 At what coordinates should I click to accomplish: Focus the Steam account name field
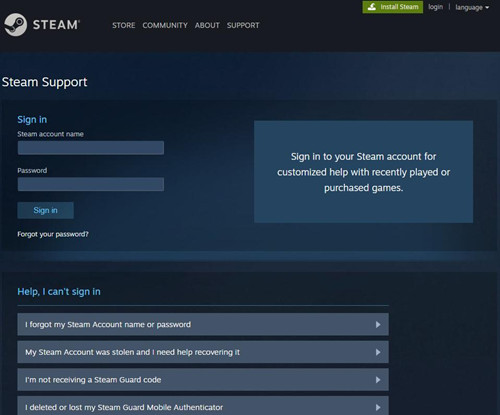(91, 148)
